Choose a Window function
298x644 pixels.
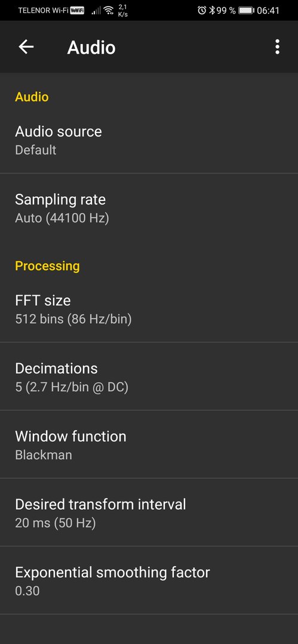point(149,444)
